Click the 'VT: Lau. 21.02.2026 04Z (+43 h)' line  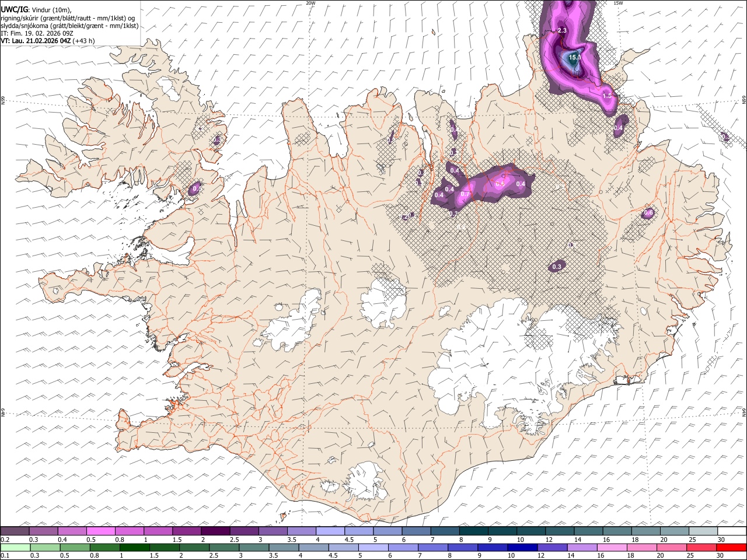(x=48, y=41)
